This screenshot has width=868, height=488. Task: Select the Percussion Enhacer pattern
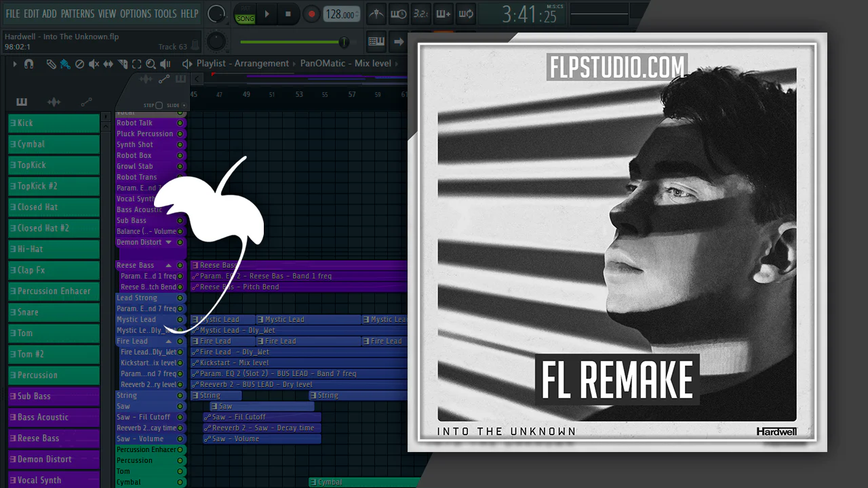coord(54,291)
